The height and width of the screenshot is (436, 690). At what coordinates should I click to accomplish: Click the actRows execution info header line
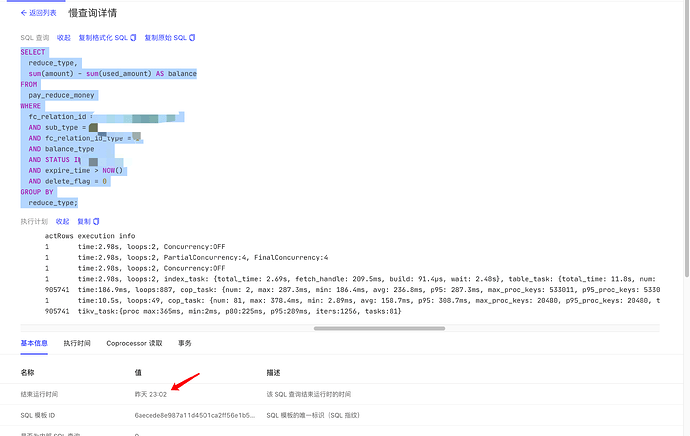pyautogui.click(x=90, y=236)
